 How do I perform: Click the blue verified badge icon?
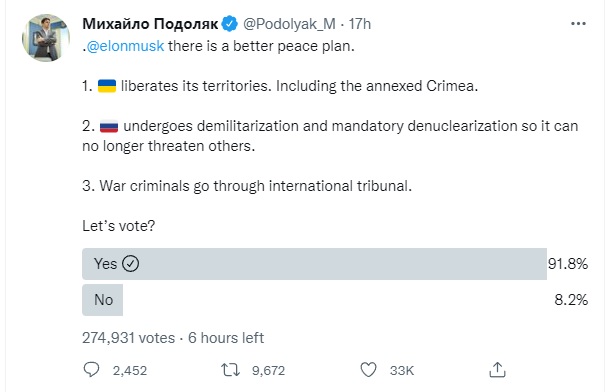[230, 24]
